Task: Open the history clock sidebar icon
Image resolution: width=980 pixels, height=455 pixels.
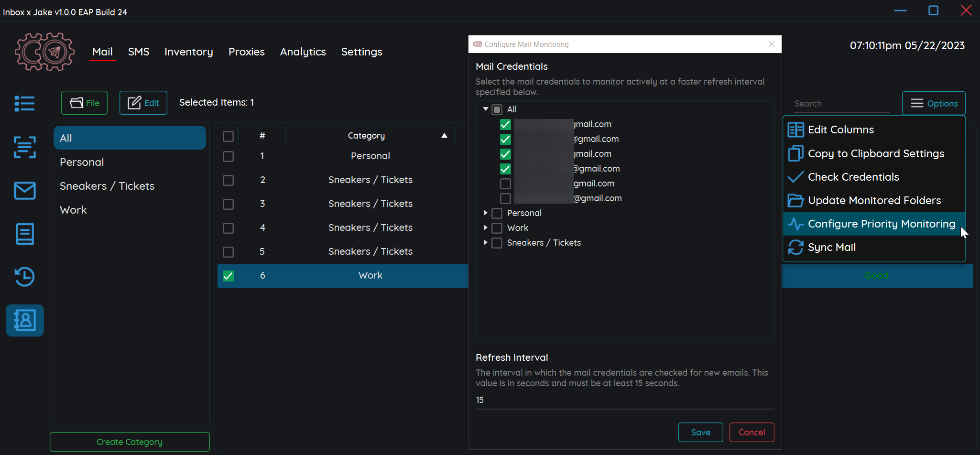Action: pyautogui.click(x=24, y=276)
